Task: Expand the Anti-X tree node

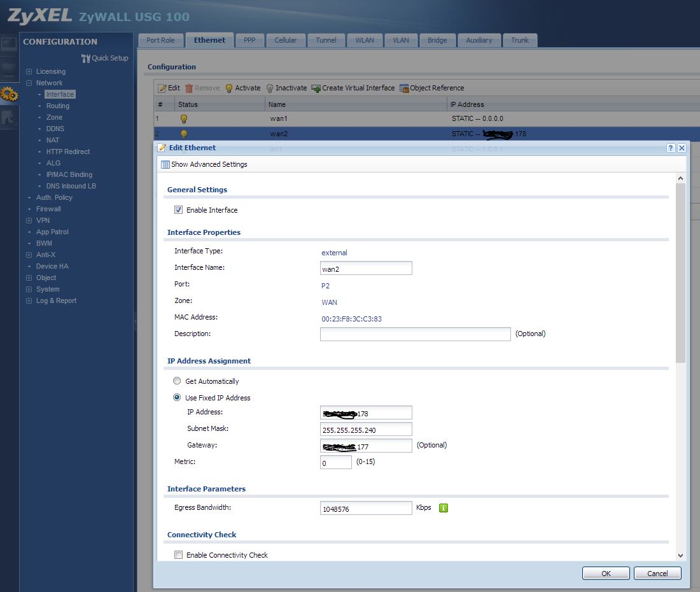Action: pos(29,255)
